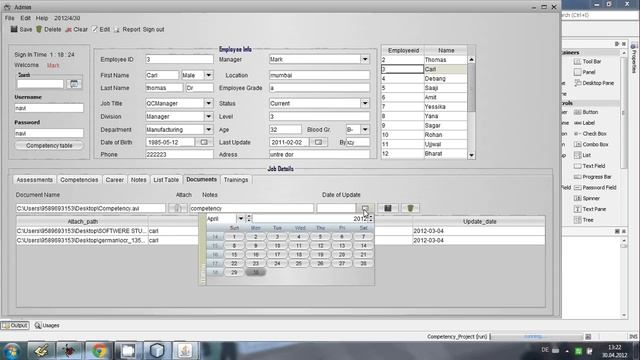Pick day 1 in the calendar
Image resolution: width=640 pixels, height=360 pixels.
tap(234, 237)
